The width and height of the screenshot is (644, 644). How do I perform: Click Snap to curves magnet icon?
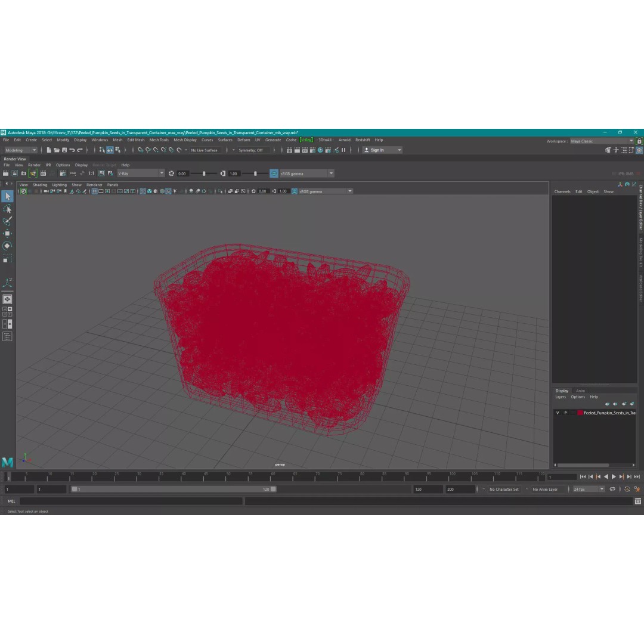[148, 150]
